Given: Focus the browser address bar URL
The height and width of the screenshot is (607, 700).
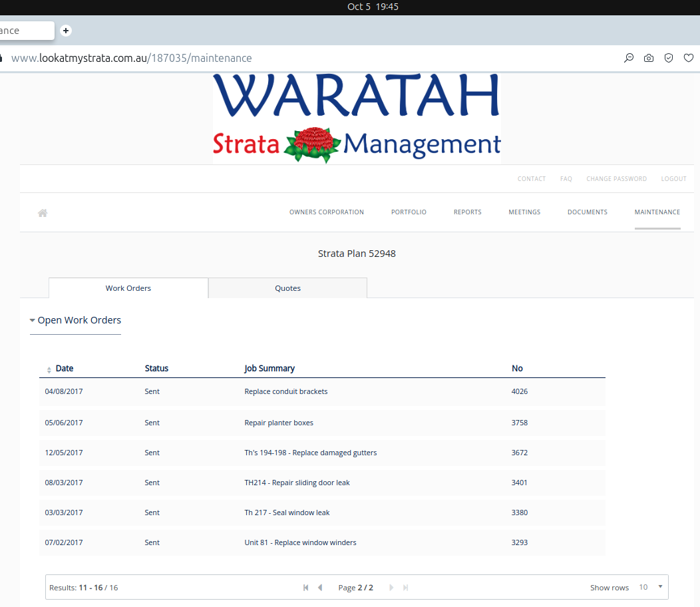Looking at the screenshot, I should tap(131, 58).
